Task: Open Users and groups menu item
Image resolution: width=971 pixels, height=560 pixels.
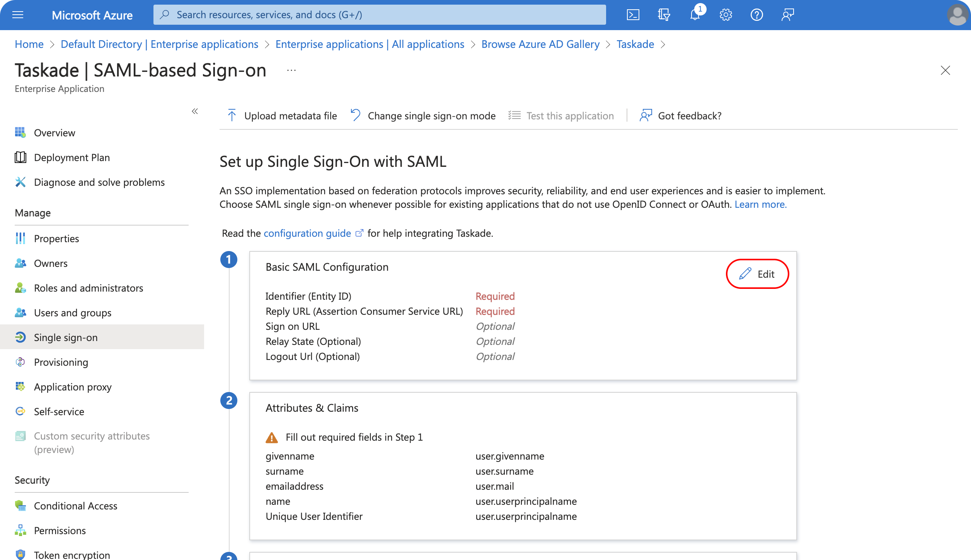Action: click(x=73, y=313)
